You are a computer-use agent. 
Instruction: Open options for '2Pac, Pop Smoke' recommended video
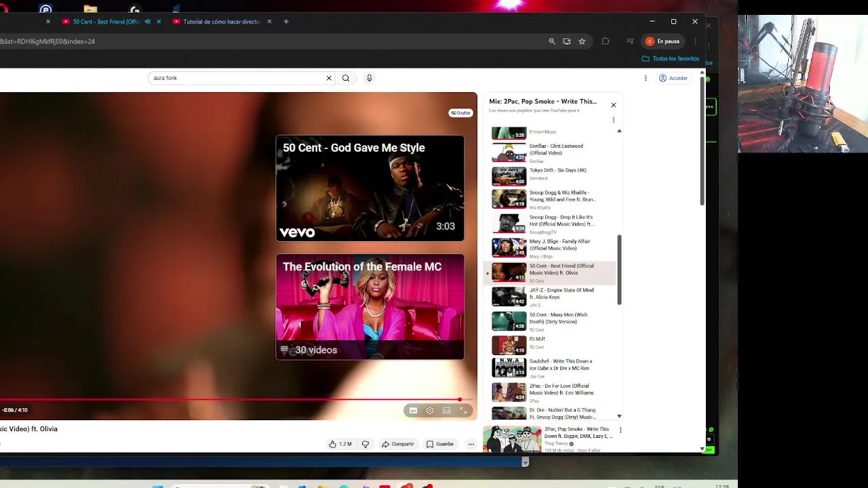[x=620, y=430]
